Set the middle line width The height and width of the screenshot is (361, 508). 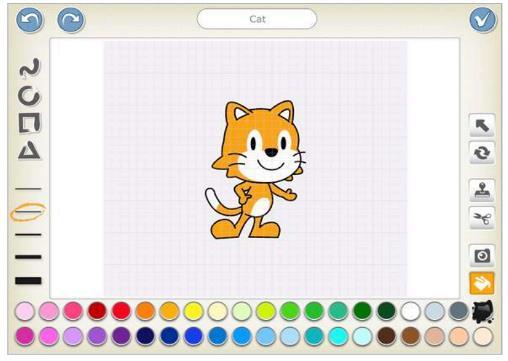click(x=28, y=235)
